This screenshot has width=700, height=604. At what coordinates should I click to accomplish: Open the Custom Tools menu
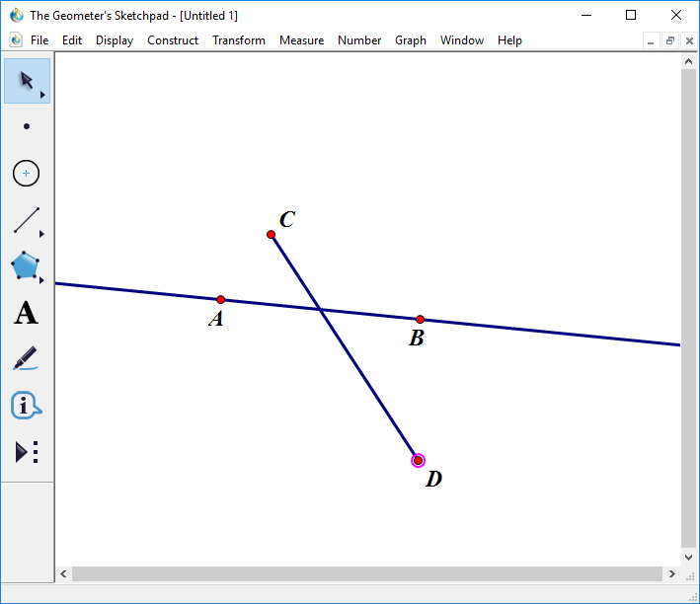[x=27, y=452]
